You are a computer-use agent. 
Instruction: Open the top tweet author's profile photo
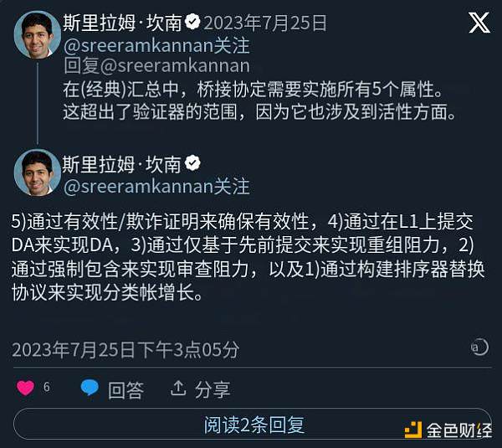click(x=36, y=33)
